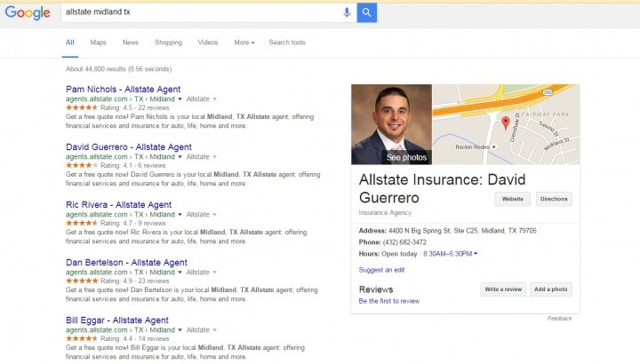Image resolution: width=640 pixels, height=364 pixels.
Task: Click Be the first to review link
Action: pos(389,301)
